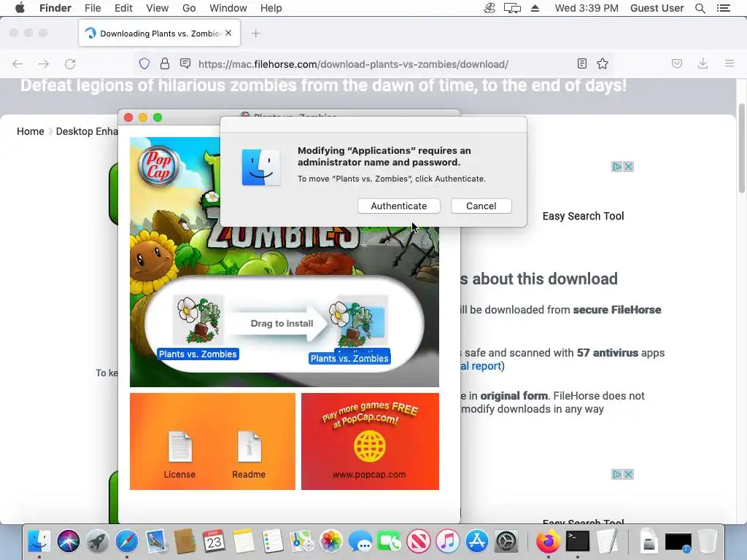Switch to Firefox in the dock

[549, 542]
